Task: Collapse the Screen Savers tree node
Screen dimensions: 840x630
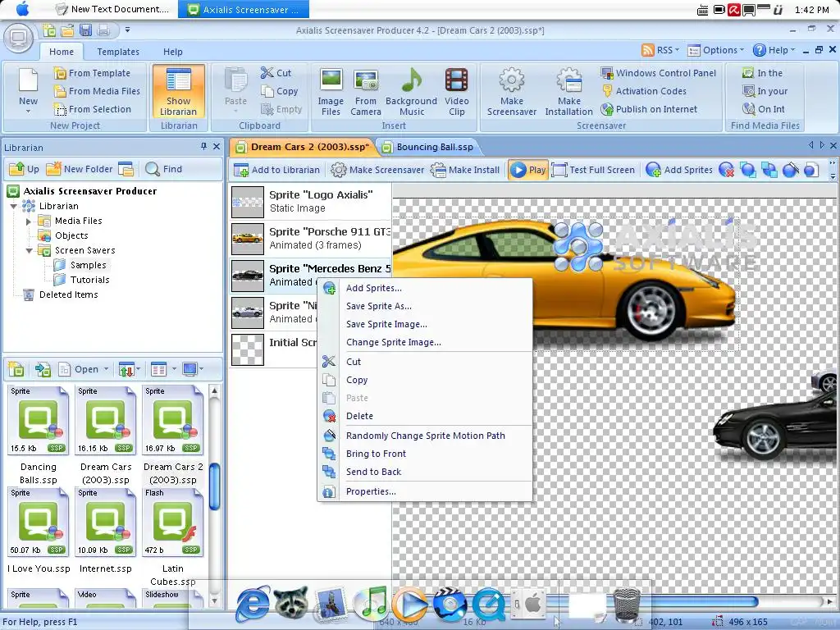Action: [29, 251]
